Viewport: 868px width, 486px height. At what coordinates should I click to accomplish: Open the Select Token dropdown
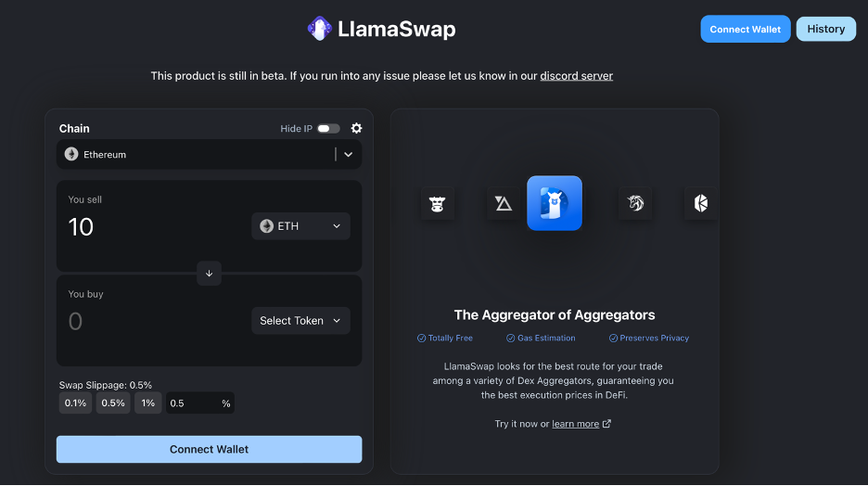click(300, 321)
